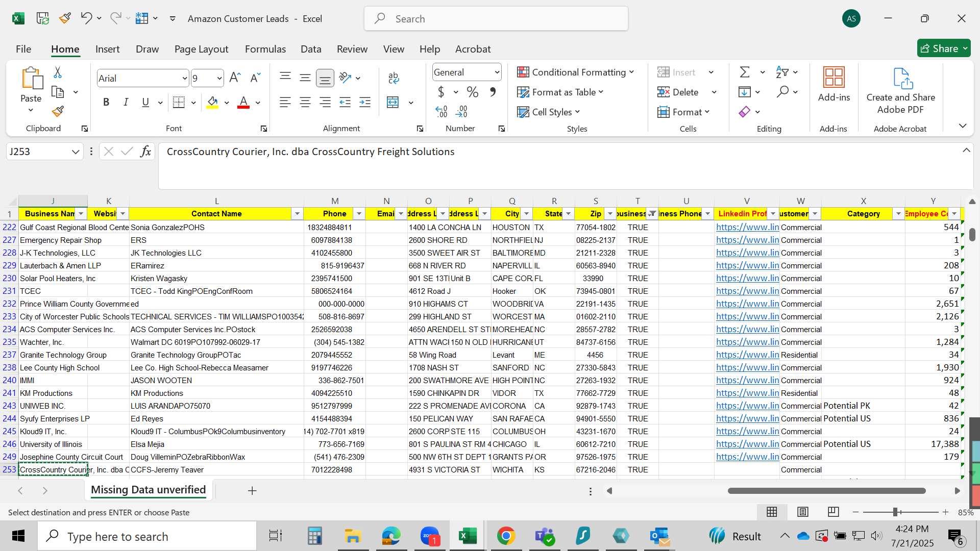Open the City column filter dropdown
The image size is (980, 551).
click(526, 214)
